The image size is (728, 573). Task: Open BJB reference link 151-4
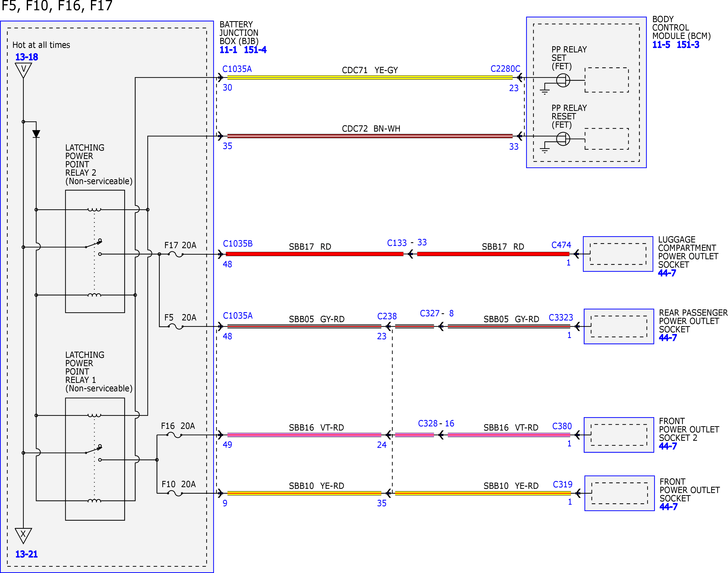255,50
